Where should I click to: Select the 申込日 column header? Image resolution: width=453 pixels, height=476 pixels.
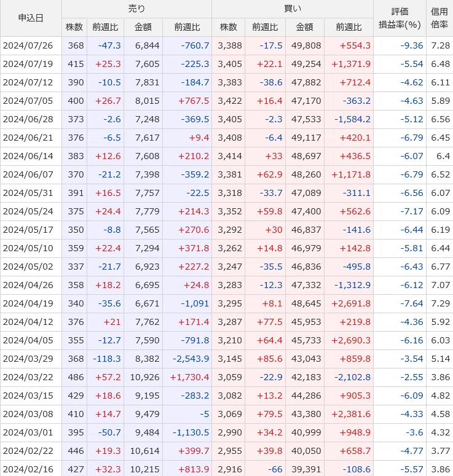31,18
